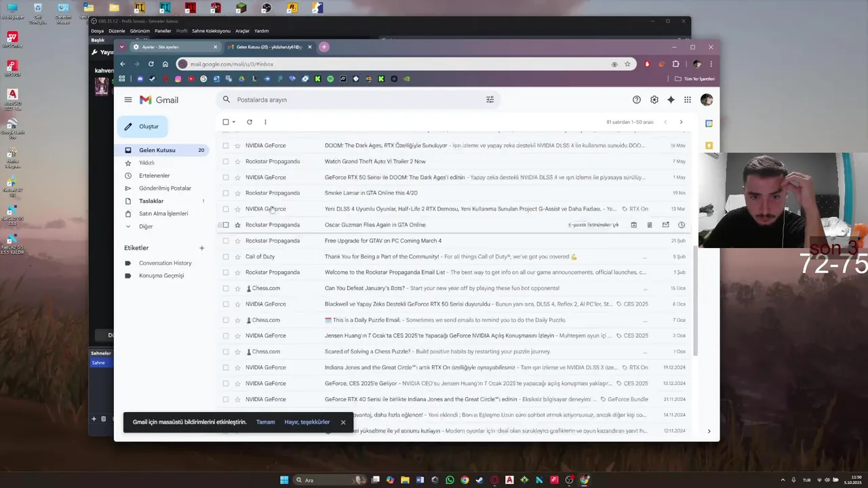Image resolution: width=868 pixels, height=488 pixels.
Task: Open Gmail settings gear icon
Action: coord(654,100)
